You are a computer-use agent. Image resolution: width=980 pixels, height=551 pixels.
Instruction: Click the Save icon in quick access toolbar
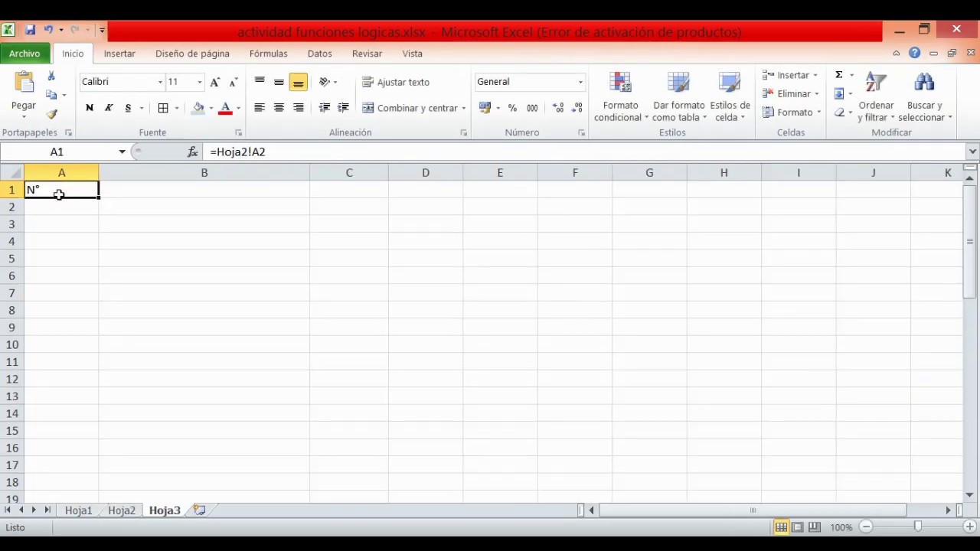pos(30,31)
